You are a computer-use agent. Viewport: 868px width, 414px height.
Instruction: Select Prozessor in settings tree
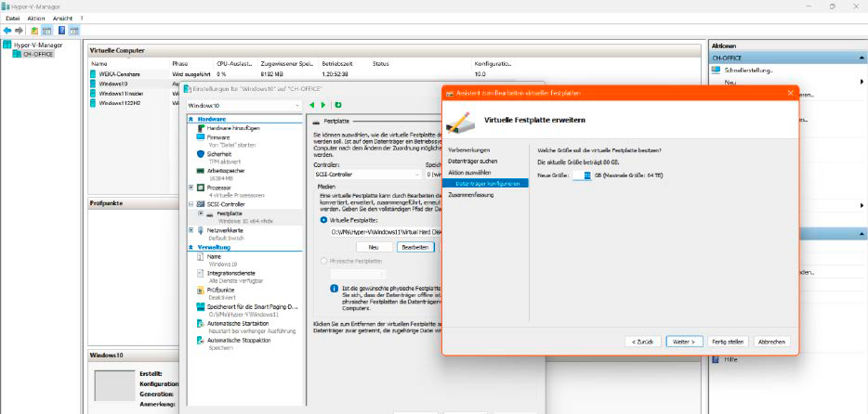(x=218, y=188)
